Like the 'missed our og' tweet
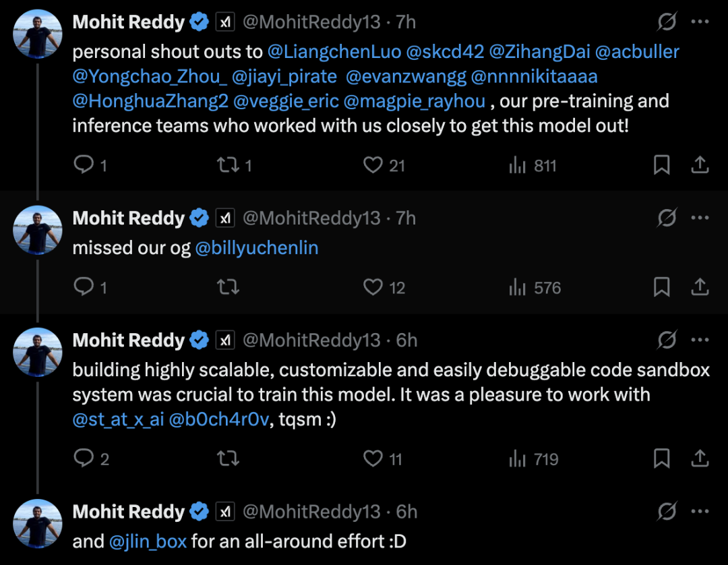 373,287
